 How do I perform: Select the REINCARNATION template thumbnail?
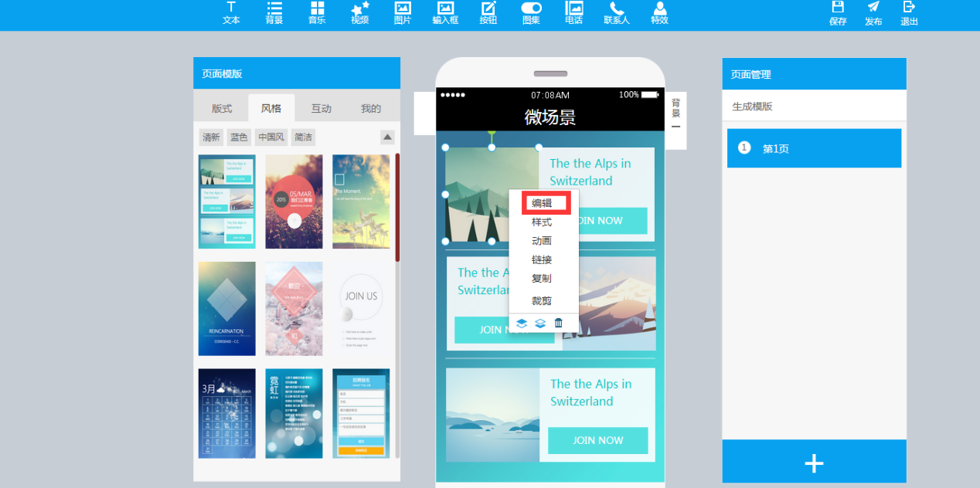pyautogui.click(x=226, y=309)
